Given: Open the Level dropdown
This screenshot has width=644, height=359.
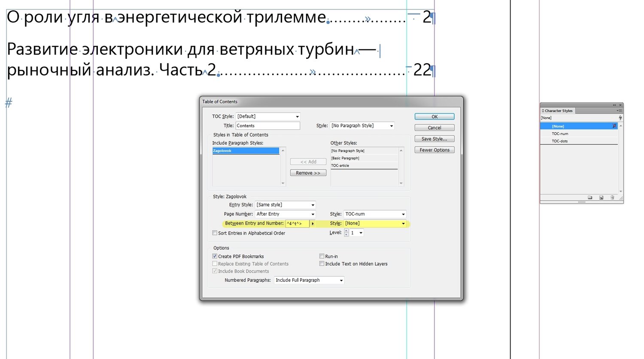Looking at the screenshot, I should click(357, 233).
